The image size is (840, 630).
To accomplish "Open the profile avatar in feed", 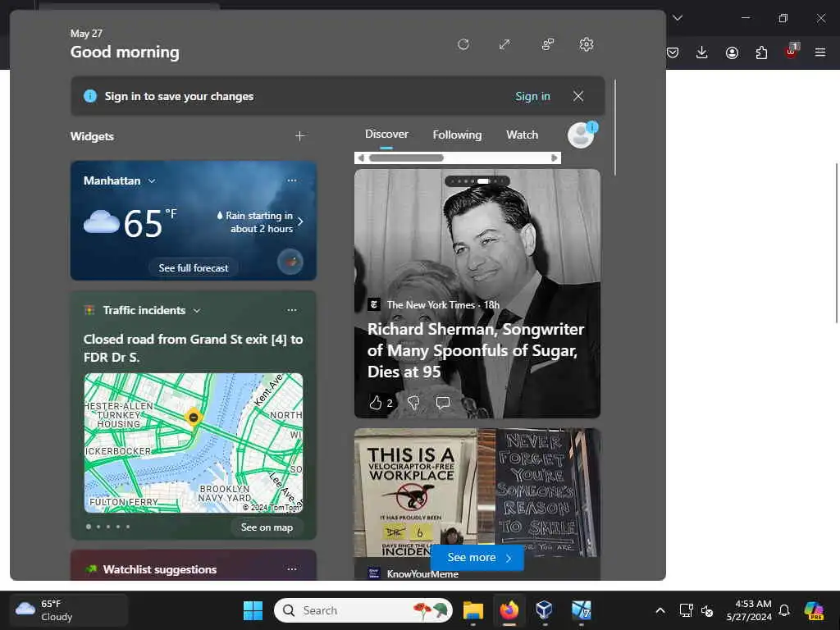I will pos(582,135).
